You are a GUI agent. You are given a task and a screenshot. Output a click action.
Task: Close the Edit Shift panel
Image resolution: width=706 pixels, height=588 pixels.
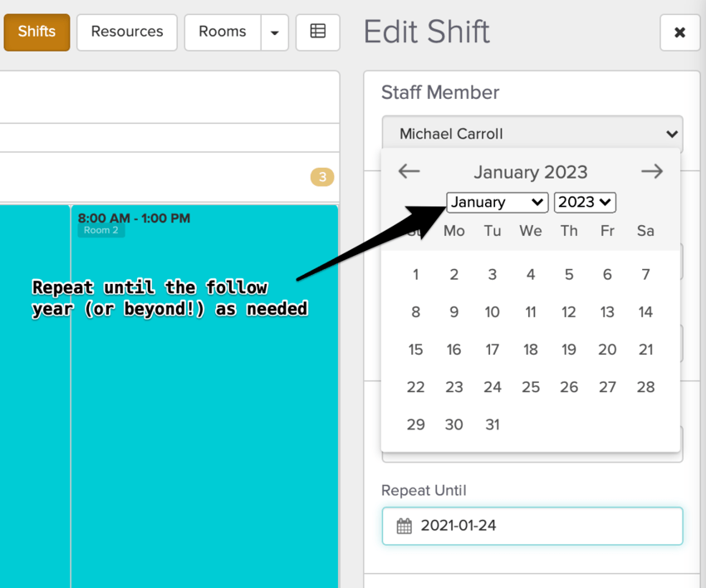[680, 32]
